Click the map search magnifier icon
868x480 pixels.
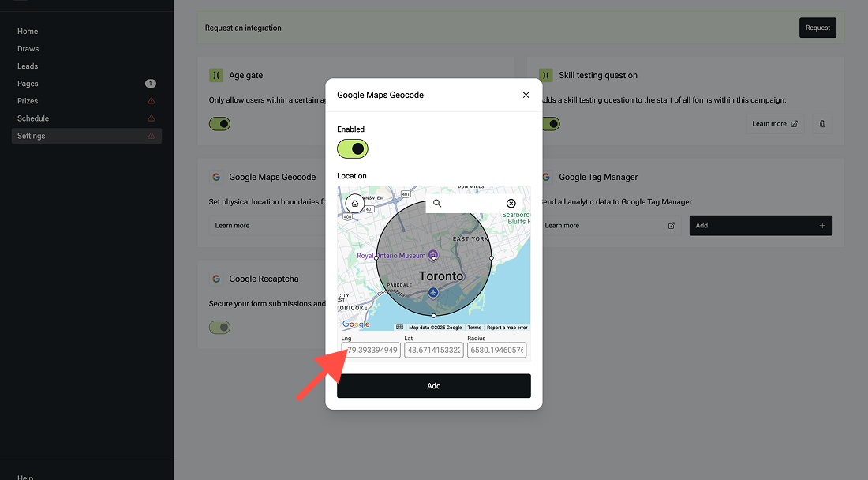[x=437, y=203]
